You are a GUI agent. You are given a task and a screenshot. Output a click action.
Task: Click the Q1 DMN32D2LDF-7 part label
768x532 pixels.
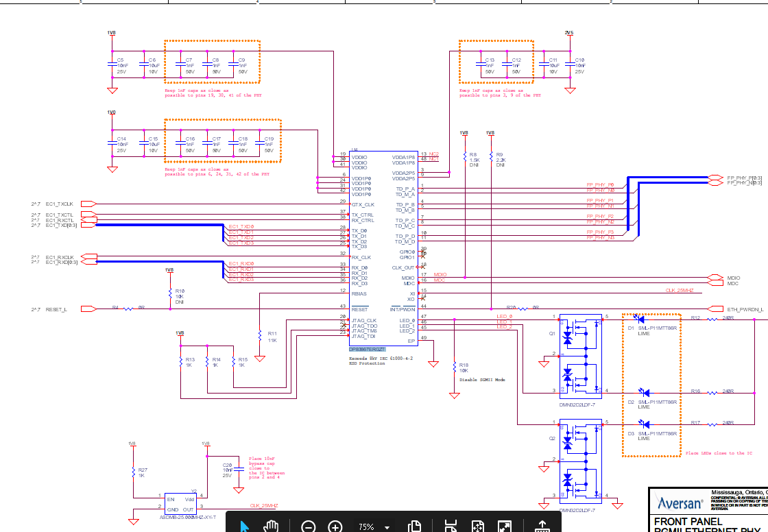pos(577,405)
